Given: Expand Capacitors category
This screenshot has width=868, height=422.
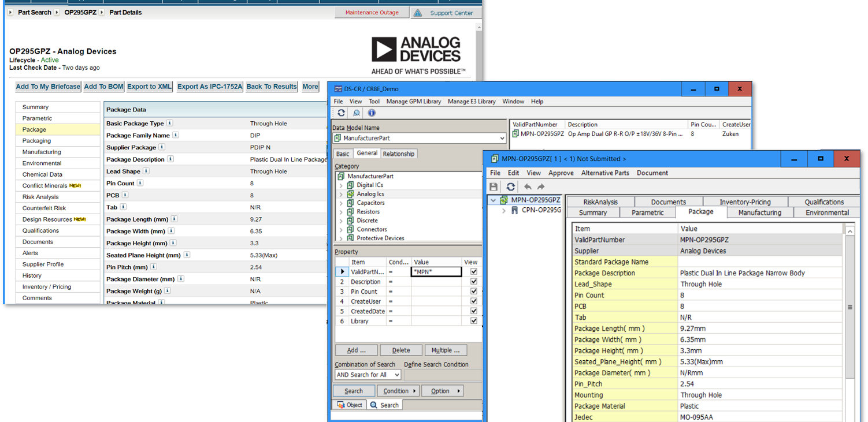Looking at the screenshot, I should [341, 203].
